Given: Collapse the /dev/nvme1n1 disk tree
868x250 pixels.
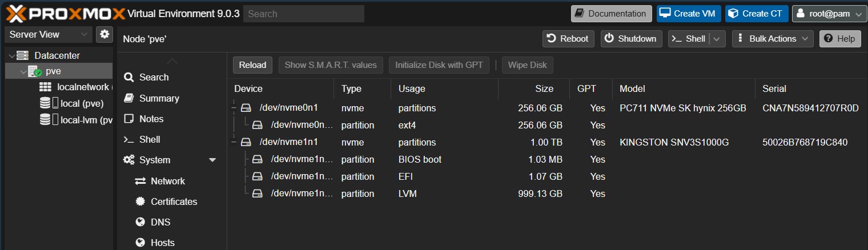Looking at the screenshot, I should [x=234, y=142].
